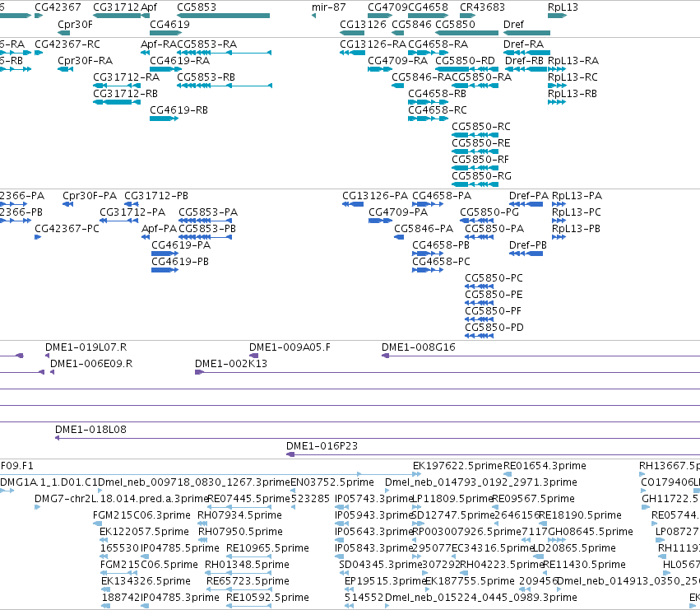This screenshot has height=610, width=700.
Task: Select EST EK197622.5prime
Action: click(457, 466)
